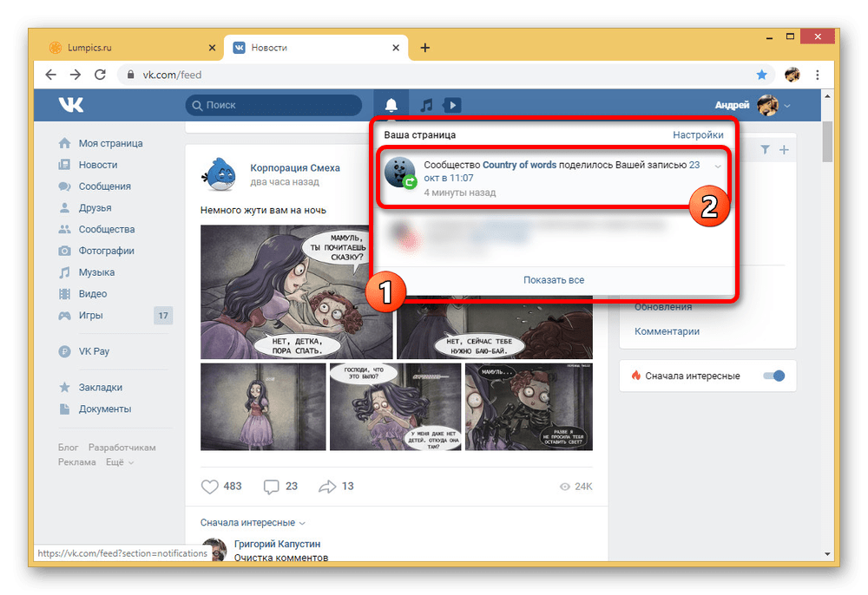The image size is (868, 595).
Task: Go forward in the browser
Action: [x=76, y=75]
